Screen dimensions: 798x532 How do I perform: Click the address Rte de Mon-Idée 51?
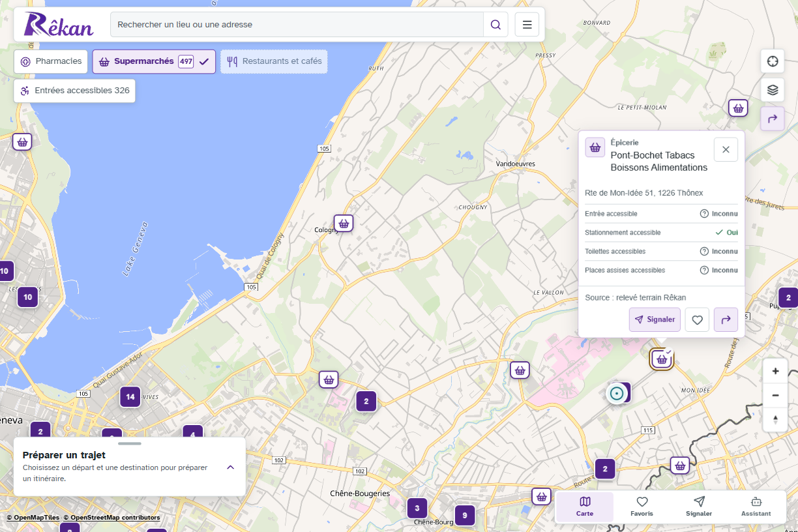(644, 193)
